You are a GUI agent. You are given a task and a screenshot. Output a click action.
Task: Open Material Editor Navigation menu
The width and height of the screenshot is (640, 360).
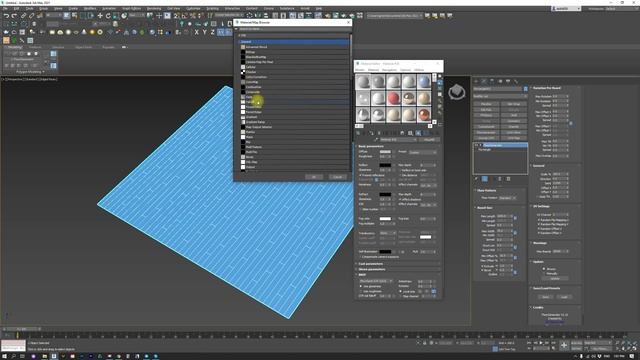(x=389, y=70)
